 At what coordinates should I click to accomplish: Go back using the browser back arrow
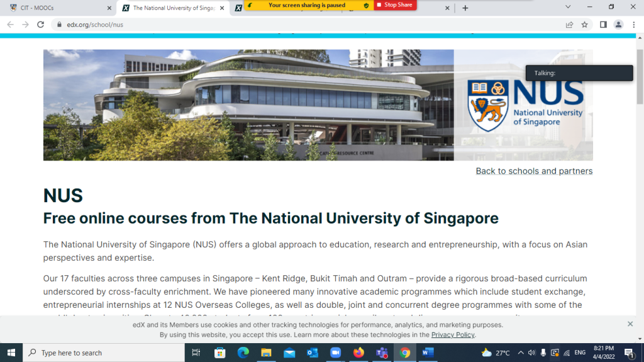(x=10, y=25)
